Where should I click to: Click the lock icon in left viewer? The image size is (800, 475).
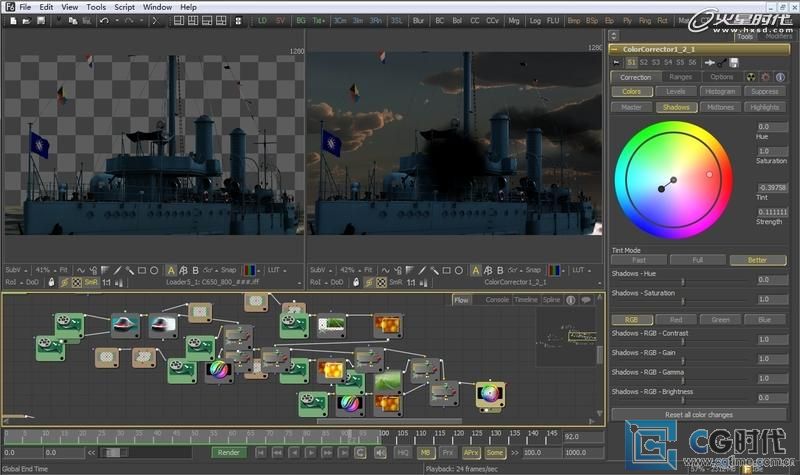pos(51,282)
